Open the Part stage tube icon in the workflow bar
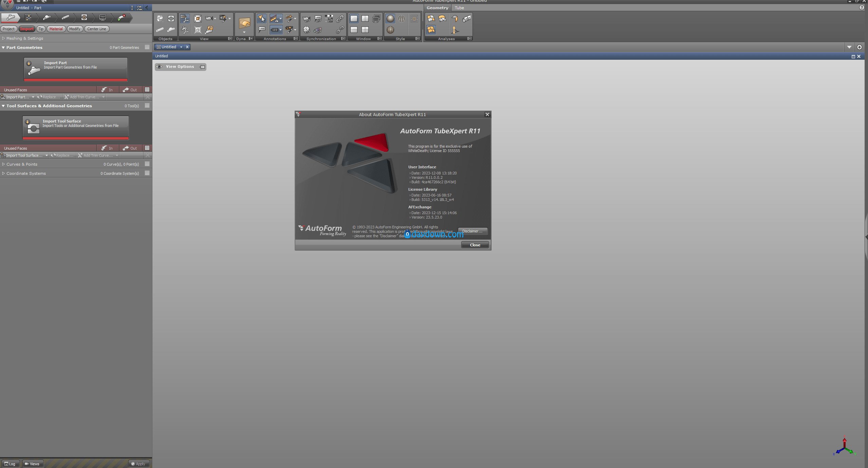This screenshot has width=868, height=468. click(11, 17)
